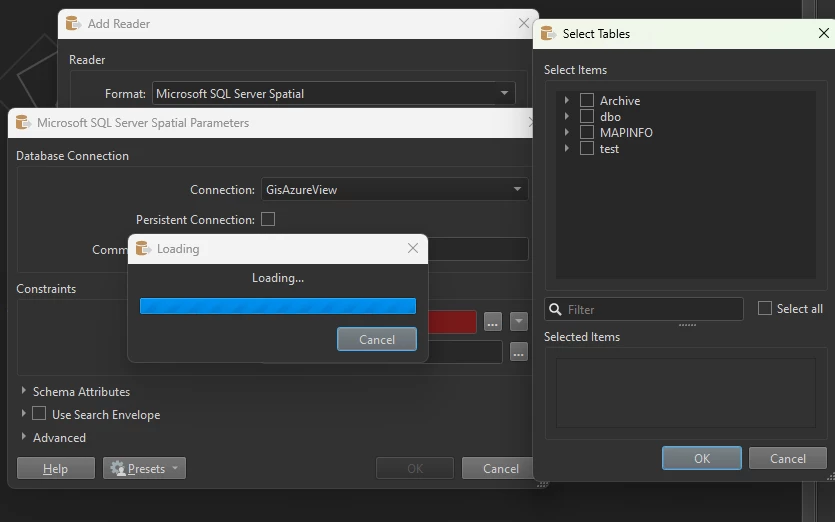Expand the Schema Attributes section
Viewport: 835px width, 522px height.
(23, 390)
